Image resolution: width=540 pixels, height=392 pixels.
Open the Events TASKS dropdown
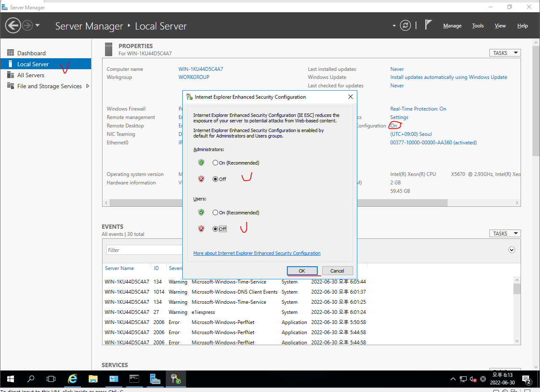505,233
